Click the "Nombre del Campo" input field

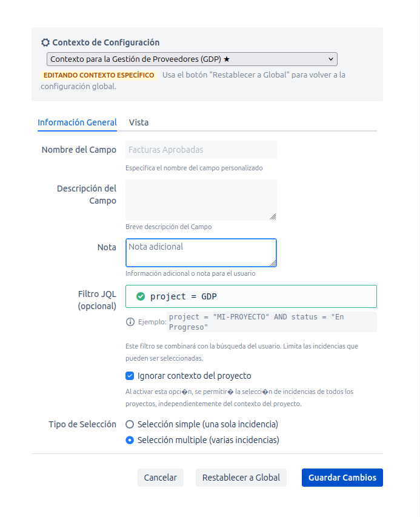tap(201, 150)
